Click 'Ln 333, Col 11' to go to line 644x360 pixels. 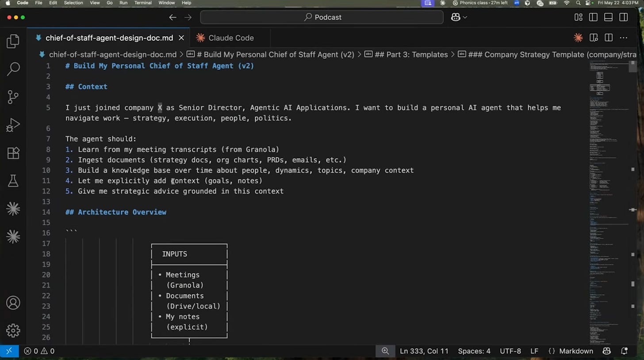click(x=424, y=351)
